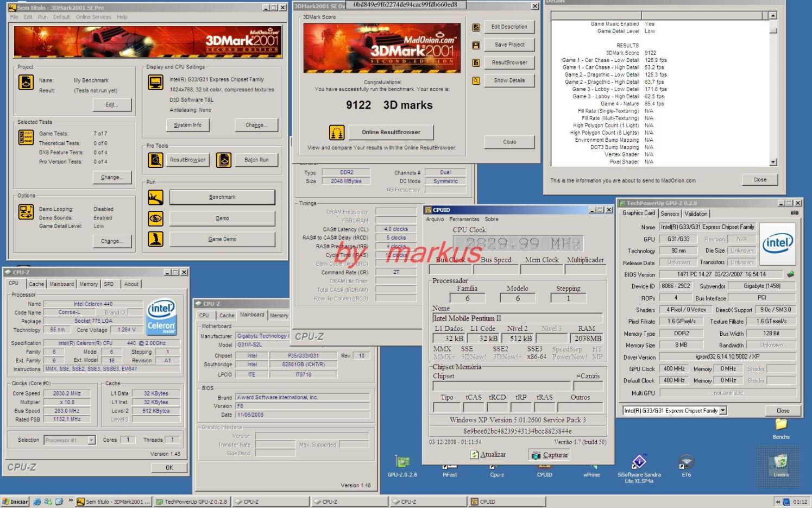Click the Benchmark button
The width and height of the screenshot is (812, 508).
pyautogui.click(x=222, y=197)
